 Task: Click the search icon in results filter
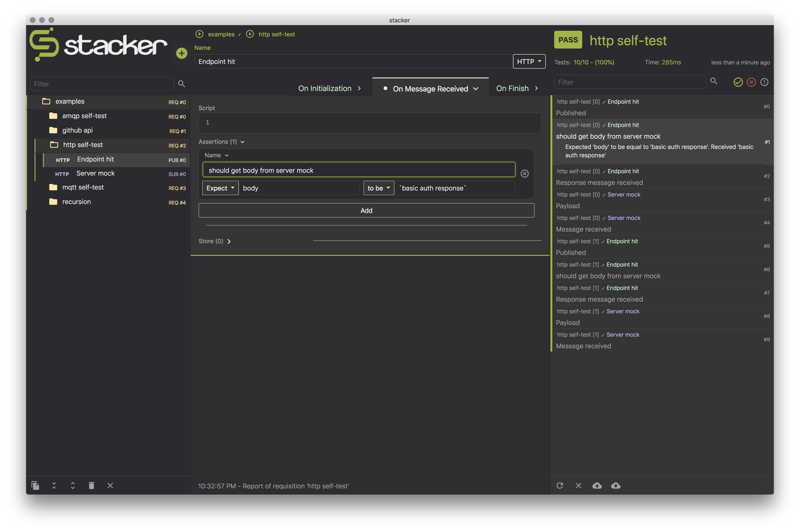[714, 81]
